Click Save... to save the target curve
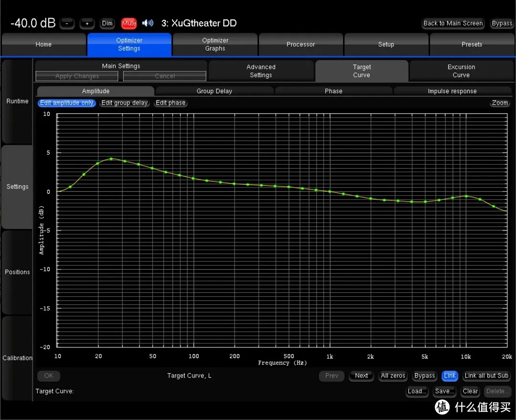 coord(444,391)
